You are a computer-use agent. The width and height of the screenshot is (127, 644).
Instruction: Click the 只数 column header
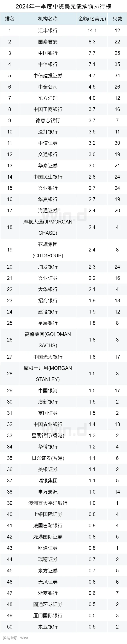tap(117, 19)
